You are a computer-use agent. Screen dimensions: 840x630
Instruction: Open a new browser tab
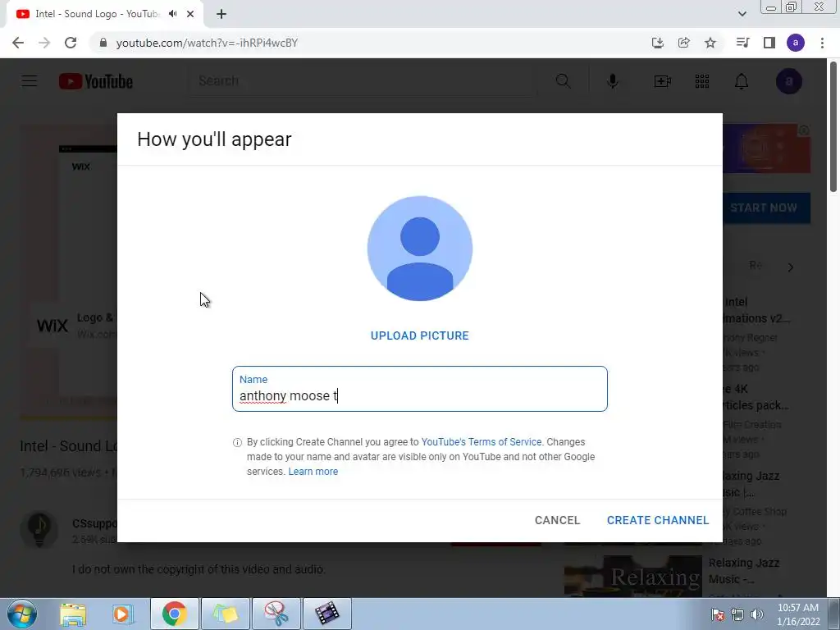(x=221, y=14)
